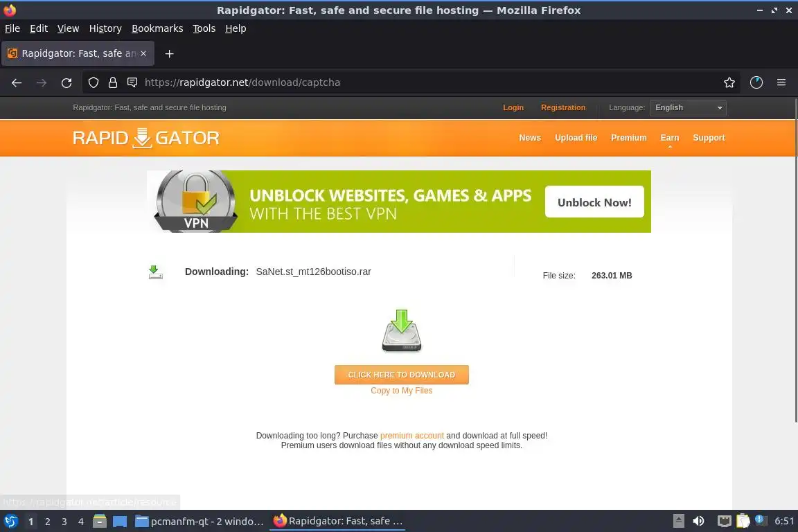The image size is (798, 532).
Task: Open the News page link
Action: 530,138
